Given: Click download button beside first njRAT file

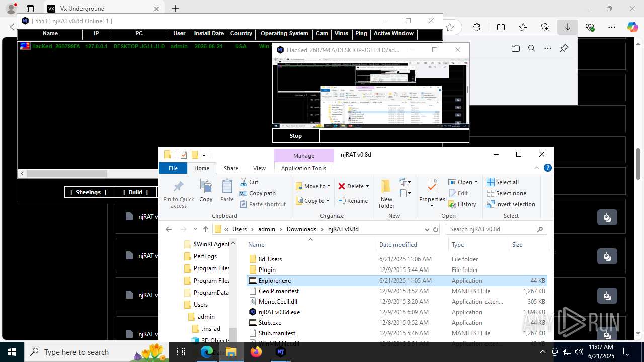Looking at the screenshot, I should coord(607,217).
